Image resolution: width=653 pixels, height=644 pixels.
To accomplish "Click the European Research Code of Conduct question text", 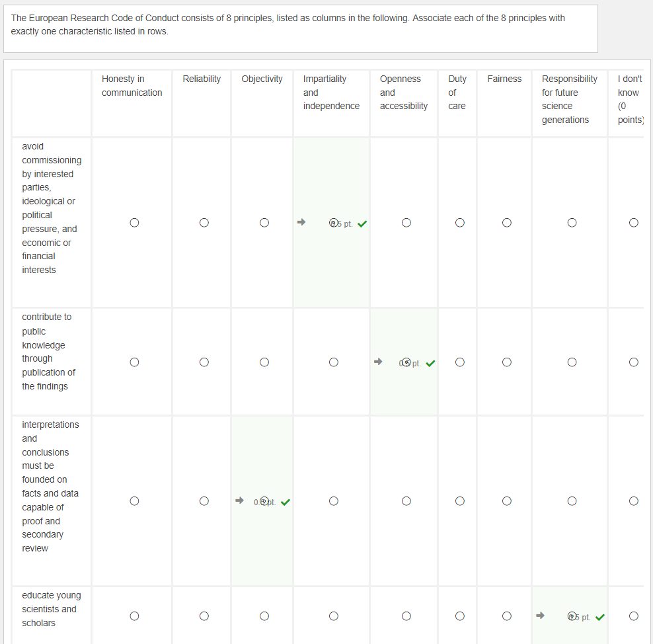I will (x=288, y=24).
